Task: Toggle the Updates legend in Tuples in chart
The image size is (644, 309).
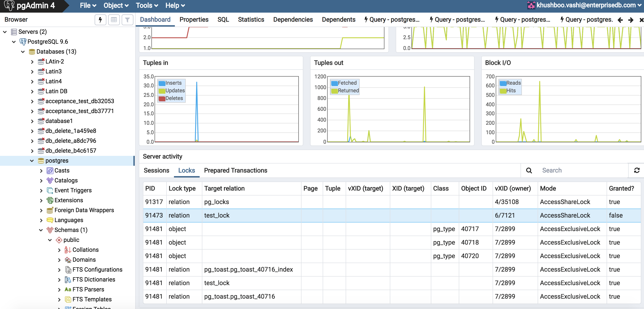Action: click(x=171, y=91)
